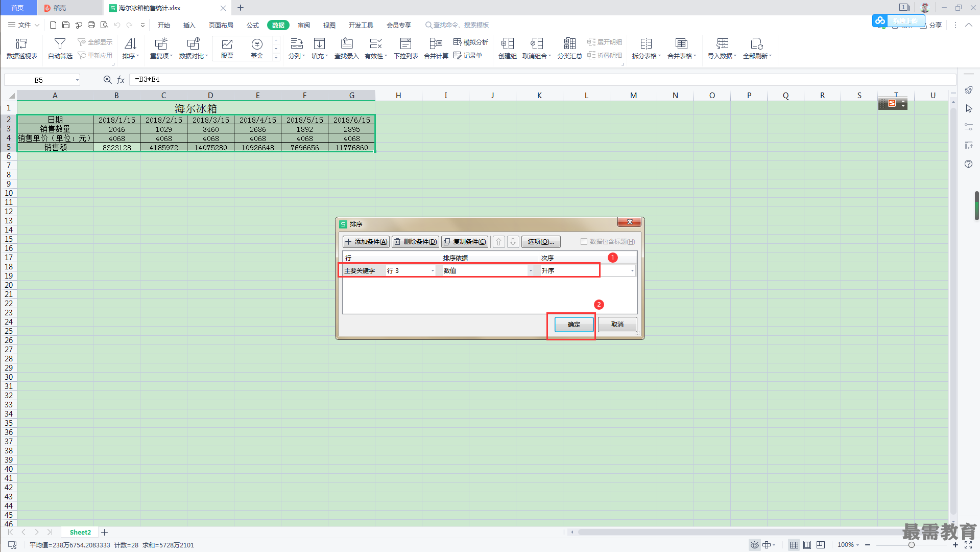Click 取消 to cancel sort dialog

pos(617,325)
